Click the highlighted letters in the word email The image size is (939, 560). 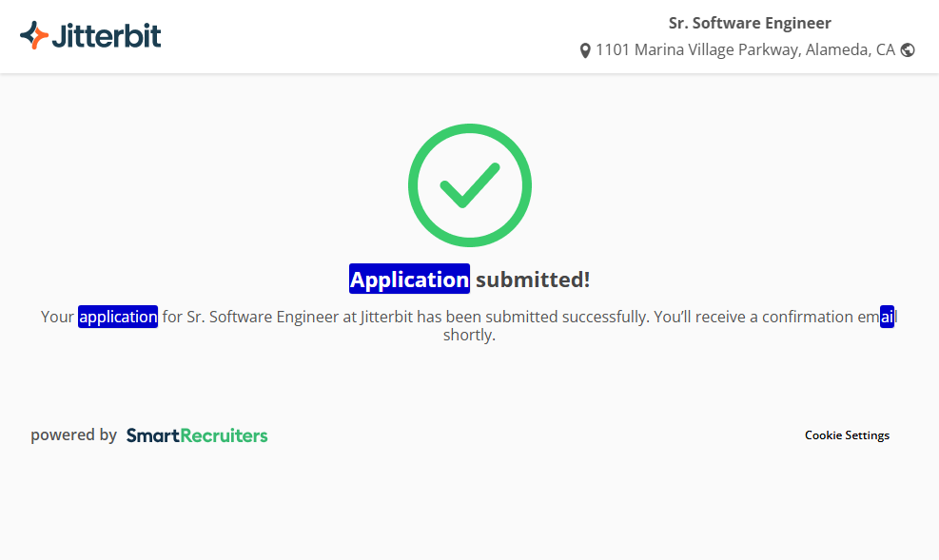[x=887, y=317]
